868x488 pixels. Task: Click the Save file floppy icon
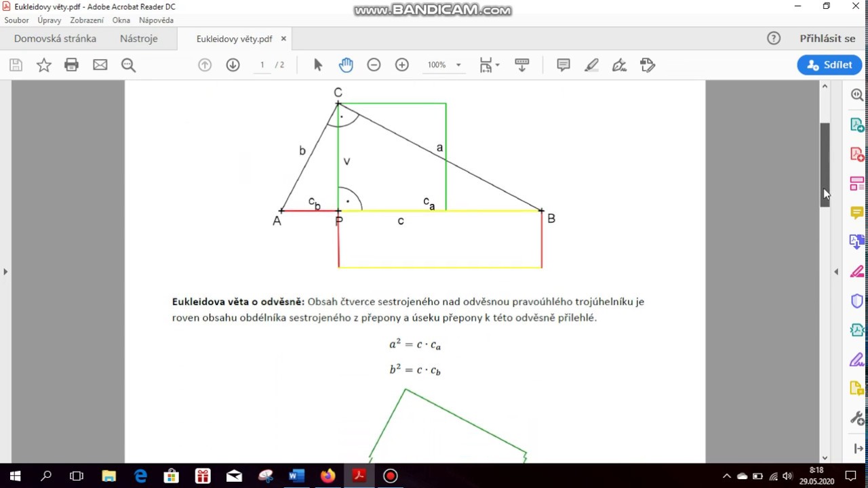point(16,65)
